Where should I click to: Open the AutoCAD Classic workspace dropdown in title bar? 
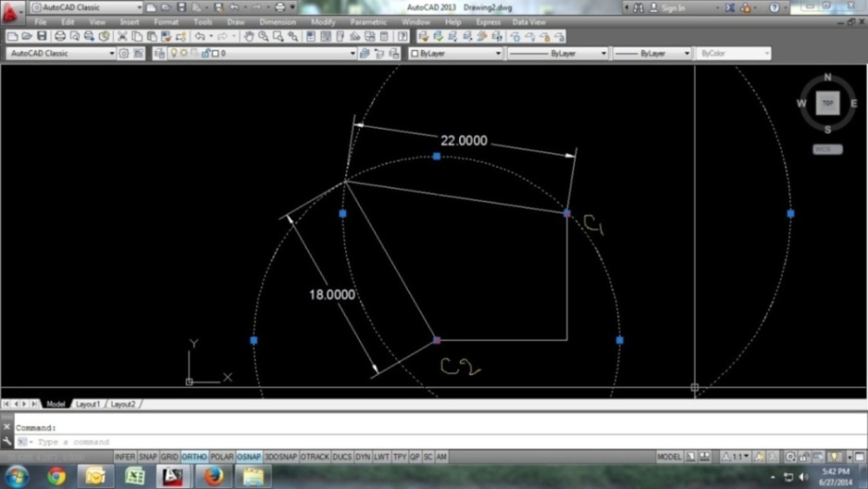point(86,8)
